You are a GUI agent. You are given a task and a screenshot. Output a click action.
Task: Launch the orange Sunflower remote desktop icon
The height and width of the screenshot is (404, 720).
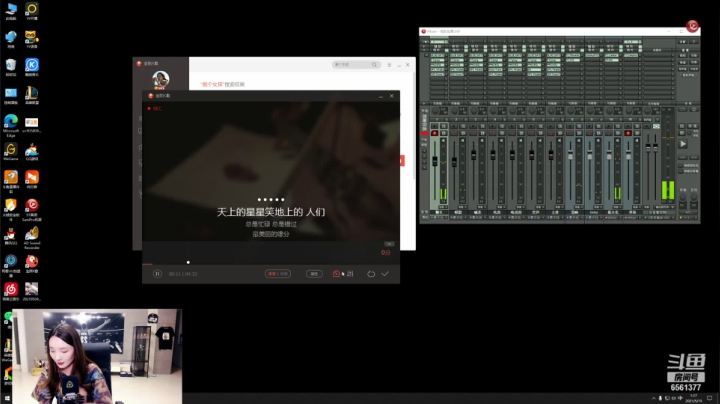pyautogui.click(x=32, y=180)
